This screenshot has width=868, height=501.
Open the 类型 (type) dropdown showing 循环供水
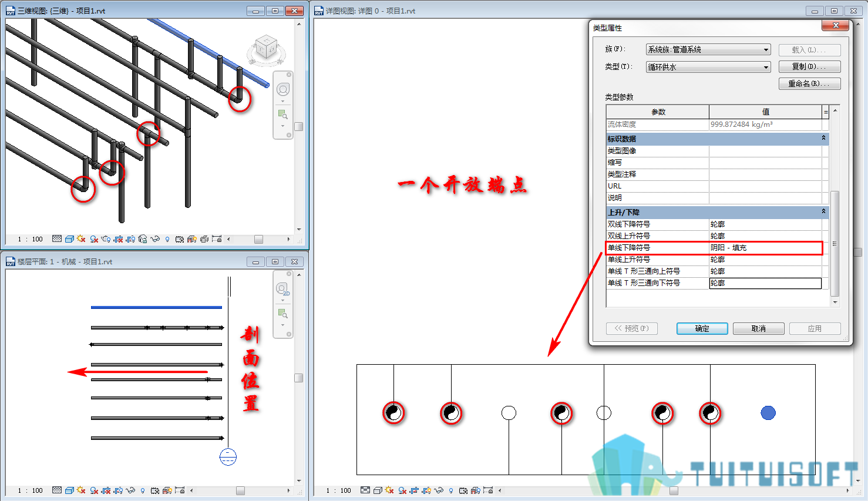point(708,67)
